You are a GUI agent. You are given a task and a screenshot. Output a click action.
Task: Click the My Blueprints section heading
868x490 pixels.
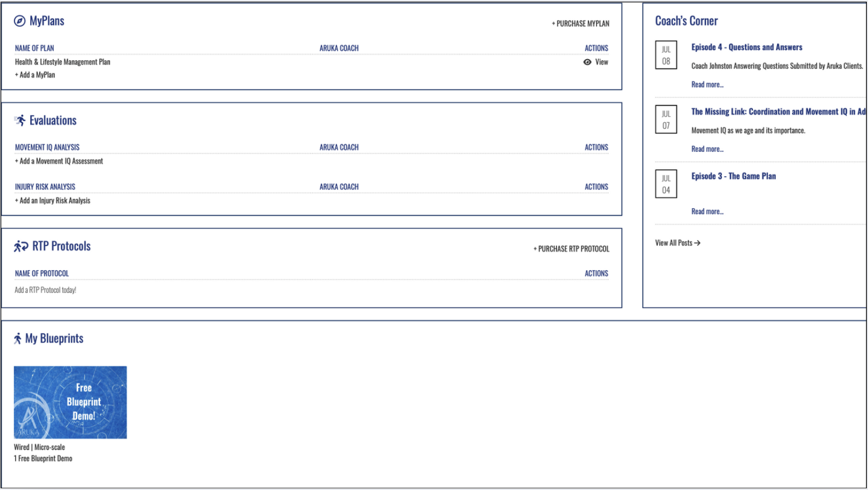coord(54,338)
